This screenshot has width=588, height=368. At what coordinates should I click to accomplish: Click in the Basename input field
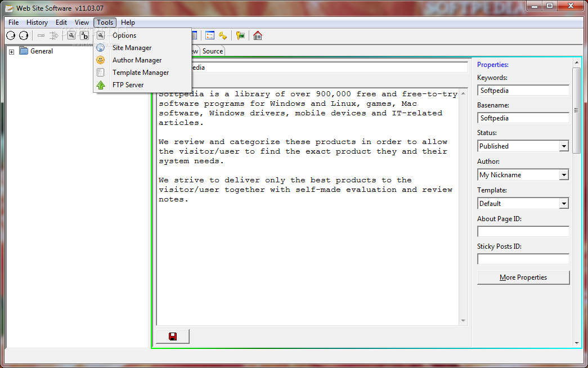coord(523,118)
